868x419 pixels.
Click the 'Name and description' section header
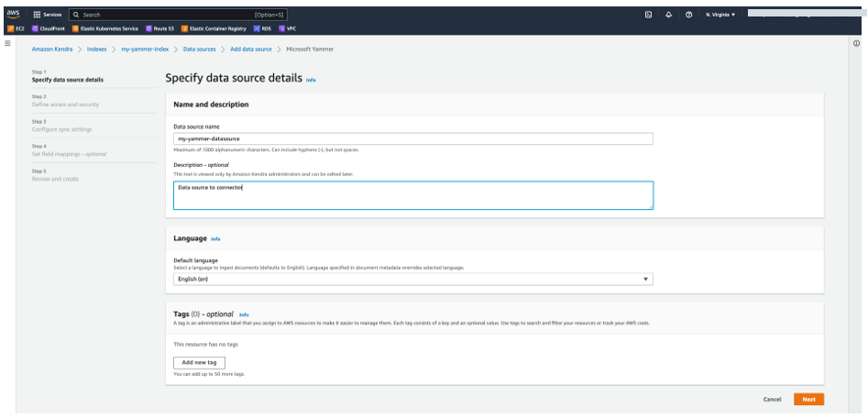(211, 104)
